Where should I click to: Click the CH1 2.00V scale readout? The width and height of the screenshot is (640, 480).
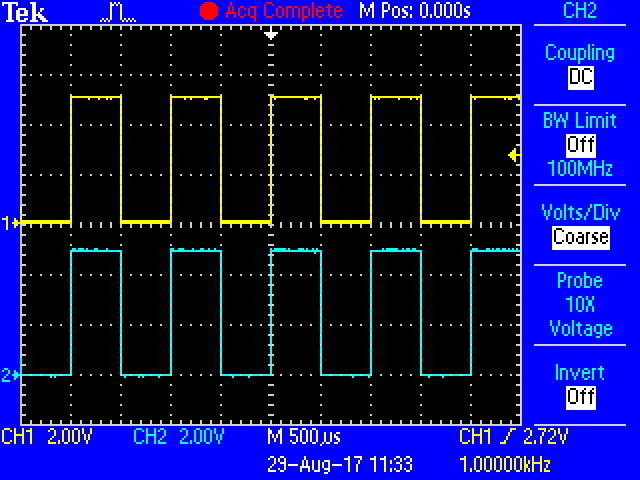pos(47,436)
